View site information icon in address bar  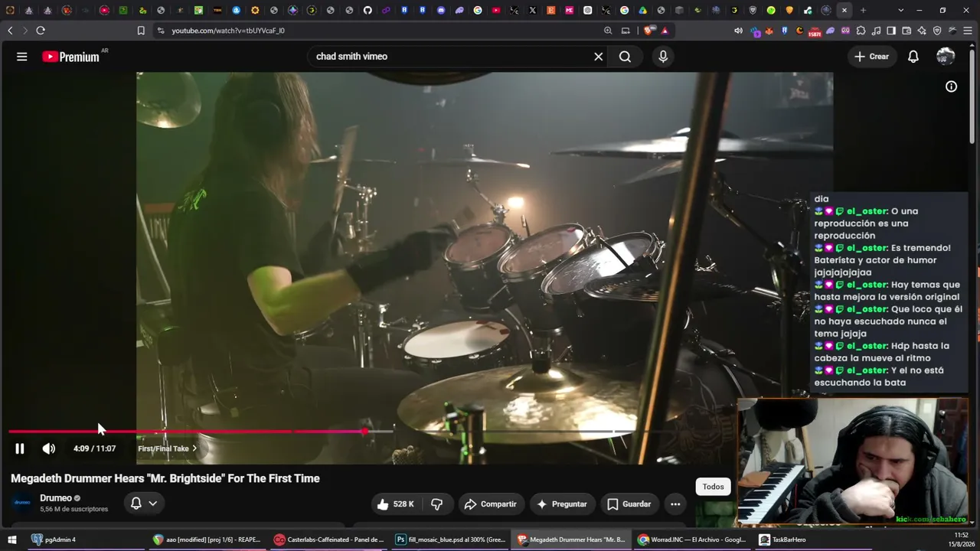click(161, 31)
